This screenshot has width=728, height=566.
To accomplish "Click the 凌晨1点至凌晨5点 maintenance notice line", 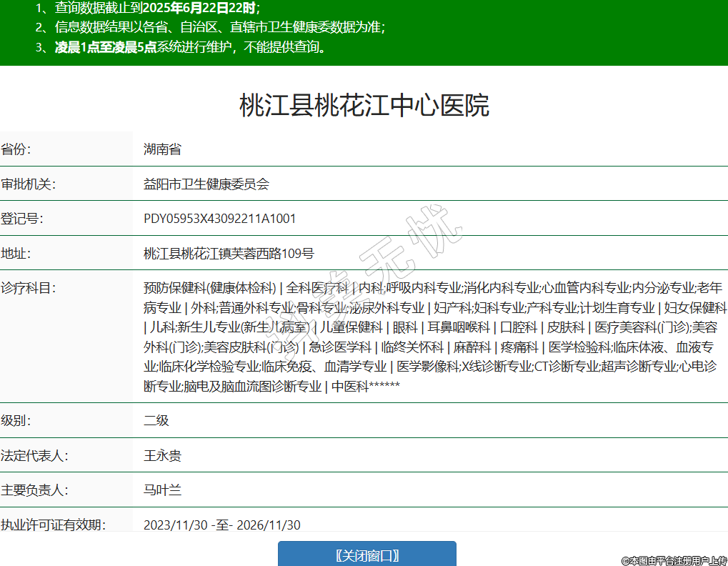I will pos(106,48).
